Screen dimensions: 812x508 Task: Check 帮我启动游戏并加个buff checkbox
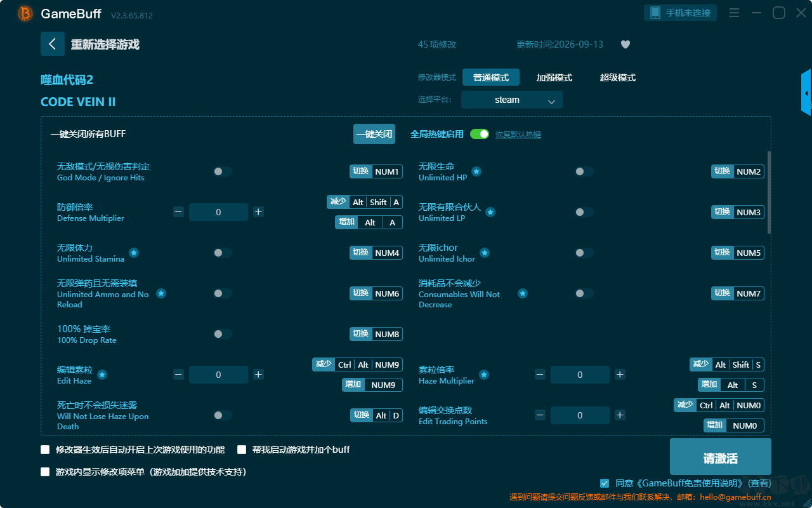tap(242, 450)
